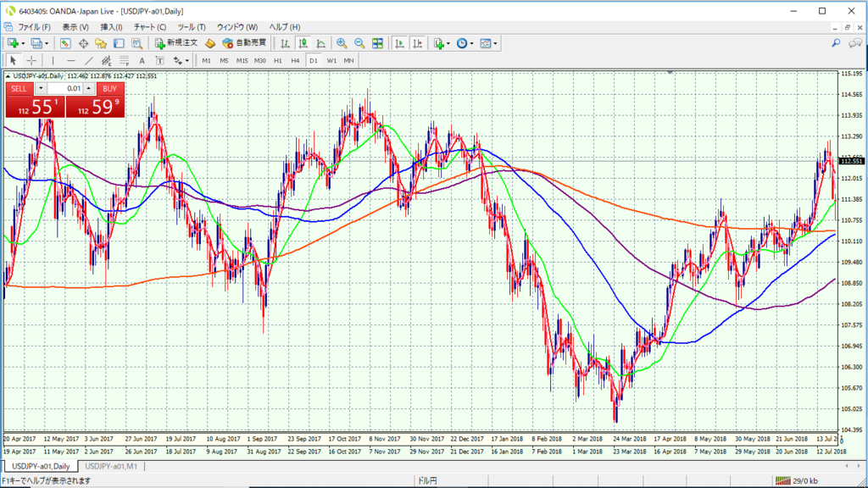This screenshot has height=488, width=868.
Task: Switch timeframe to W1
Action: (331, 60)
